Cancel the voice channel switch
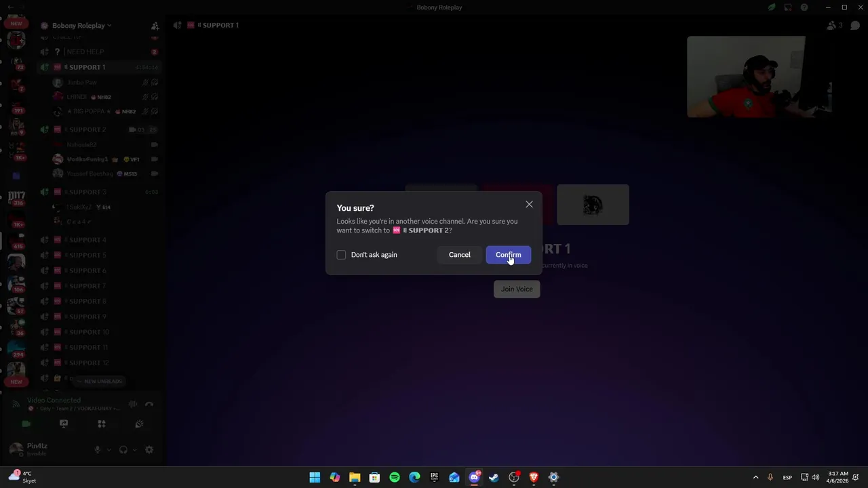The width and height of the screenshot is (868, 488). click(x=459, y=255)
